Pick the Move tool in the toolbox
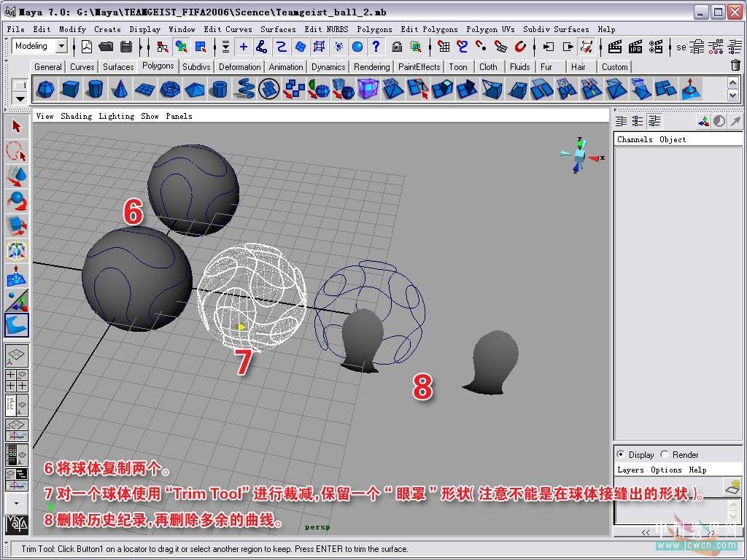 [17, 176]
